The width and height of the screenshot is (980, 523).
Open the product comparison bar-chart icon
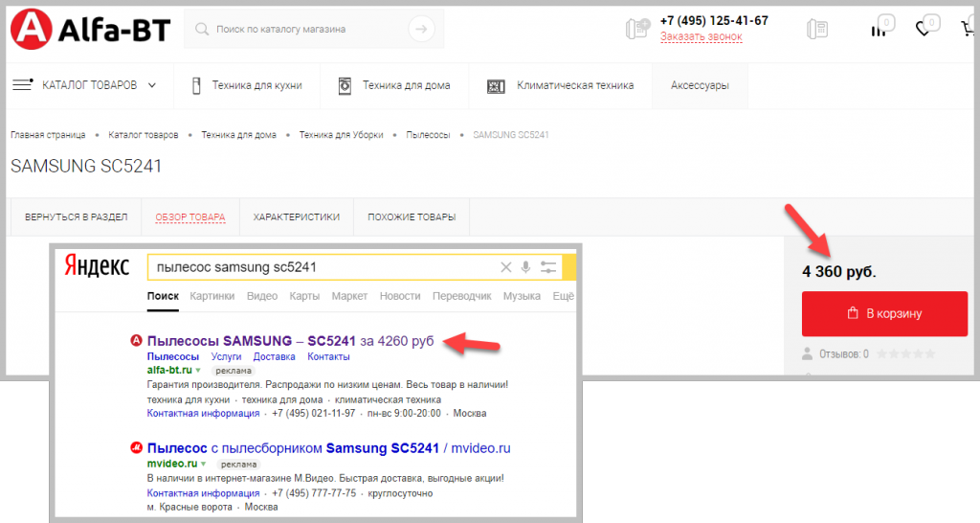(879, 29)
